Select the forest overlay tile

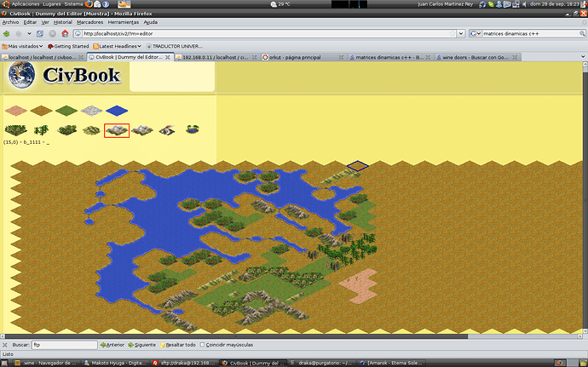[15, 130]
